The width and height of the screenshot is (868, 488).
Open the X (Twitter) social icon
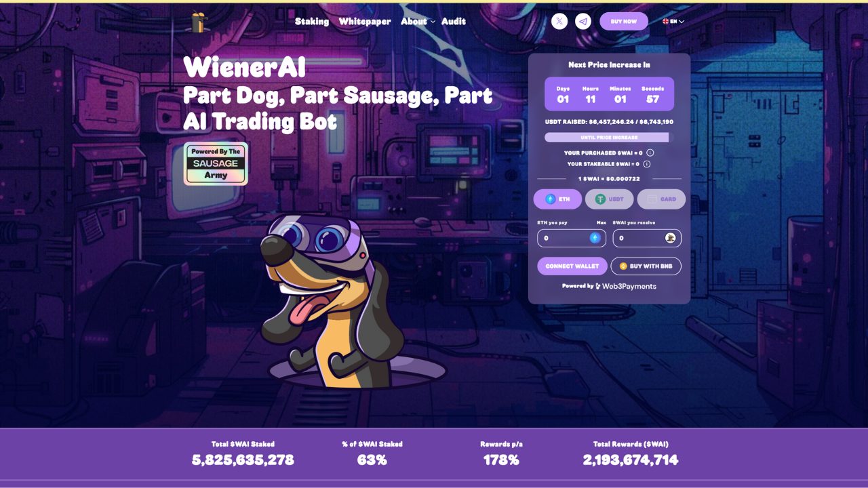[559, 22]
